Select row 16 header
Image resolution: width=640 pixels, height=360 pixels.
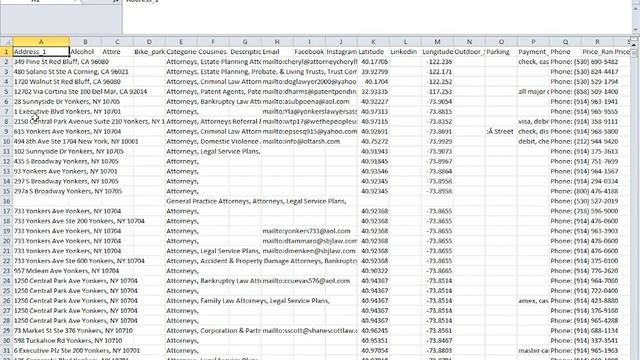pyautogui.click(x=6, y=201)
